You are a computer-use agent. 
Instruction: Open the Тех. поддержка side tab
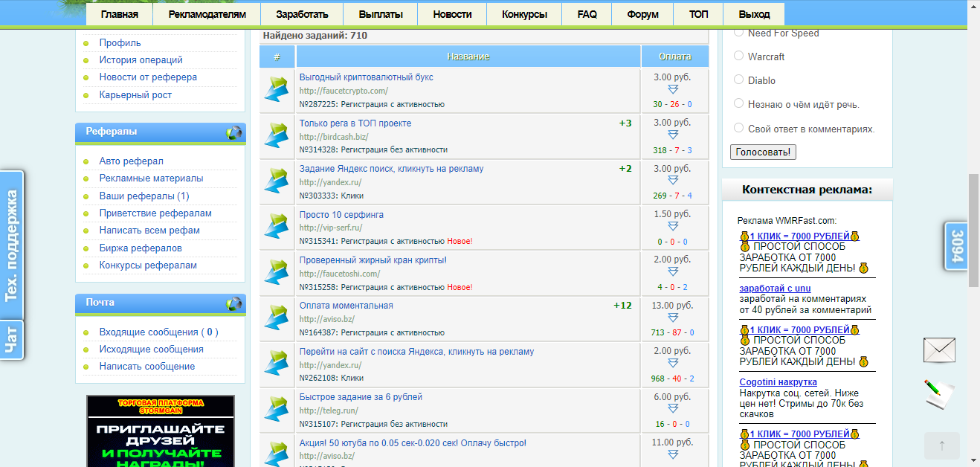[x=11, y=245]
